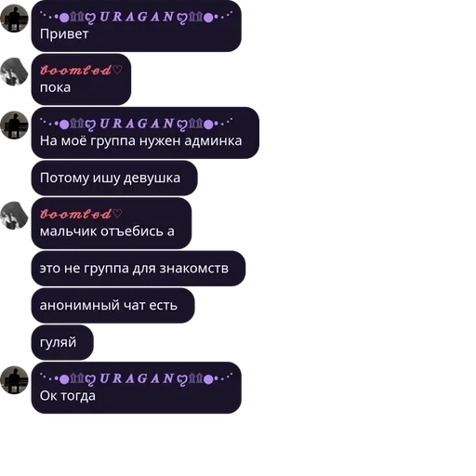Screen dimensions: 476x476
Task: Click the boomted username above "пока"
Action: click(75, 71)
